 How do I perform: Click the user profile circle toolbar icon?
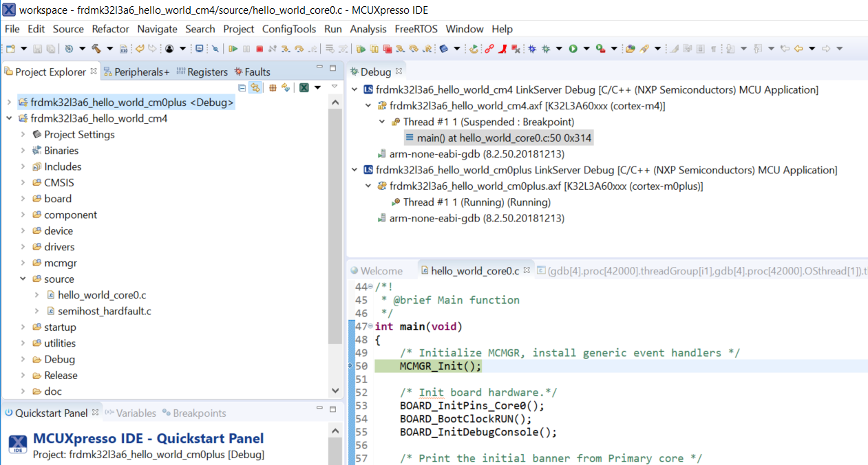(x=169, y=49)
